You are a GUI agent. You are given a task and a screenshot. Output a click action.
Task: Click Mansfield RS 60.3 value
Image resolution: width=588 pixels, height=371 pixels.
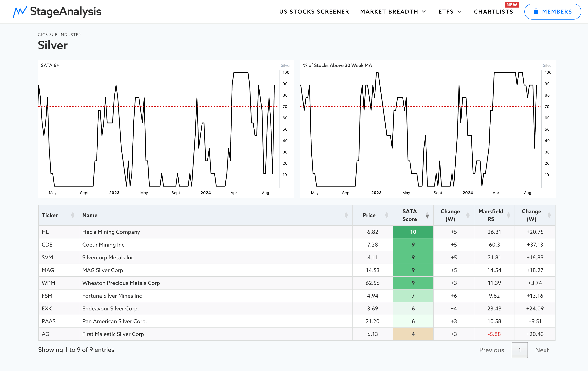(494, 245)
